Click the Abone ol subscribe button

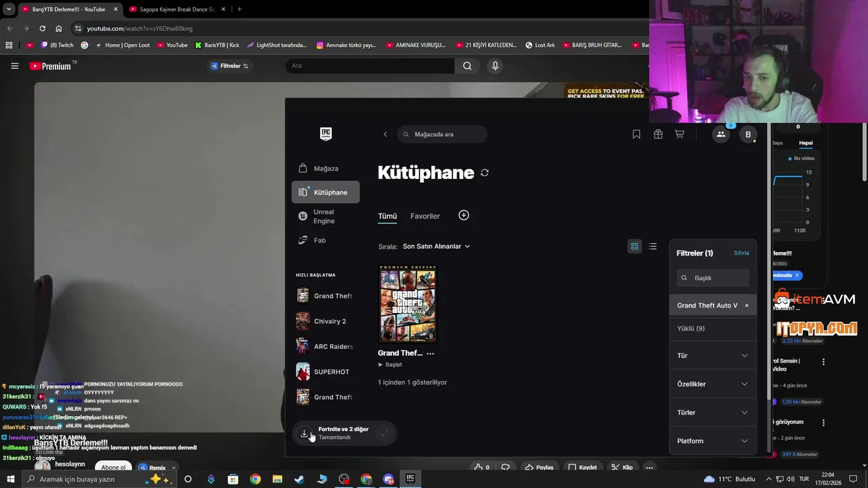(x=113, y=468)
